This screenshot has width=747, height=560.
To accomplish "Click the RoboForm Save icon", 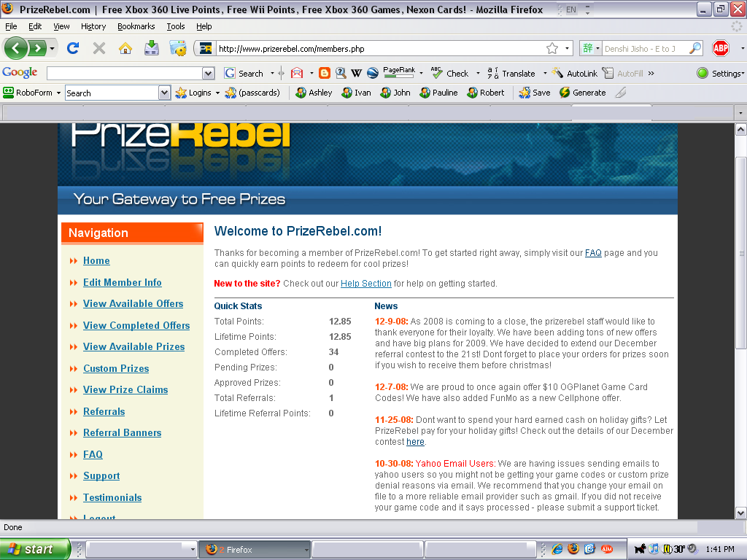I will (535, 93).
